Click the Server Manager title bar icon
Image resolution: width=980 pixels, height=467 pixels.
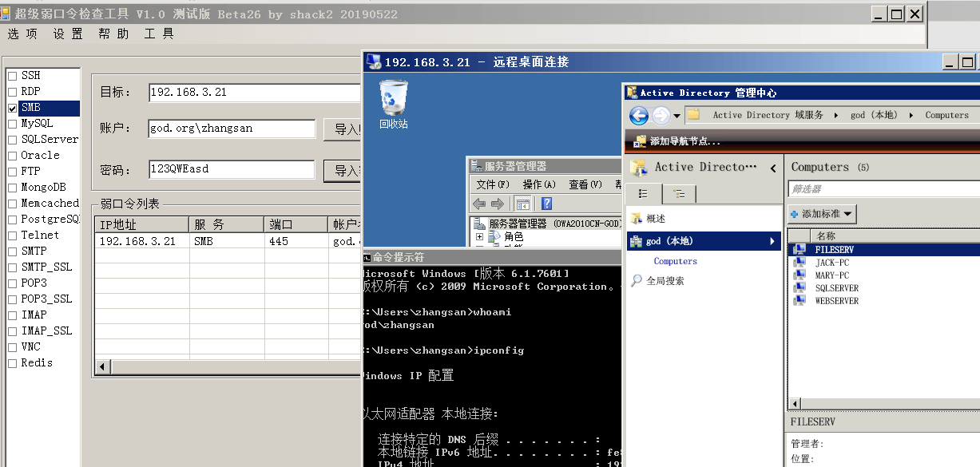point(476,166)
